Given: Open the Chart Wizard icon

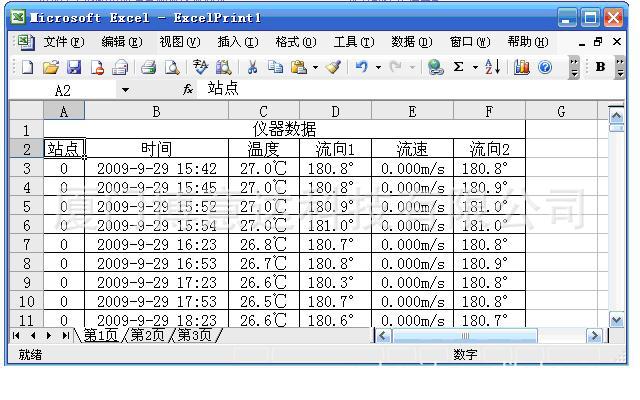Looking at the screenshot, I should [x=521, y=68].
